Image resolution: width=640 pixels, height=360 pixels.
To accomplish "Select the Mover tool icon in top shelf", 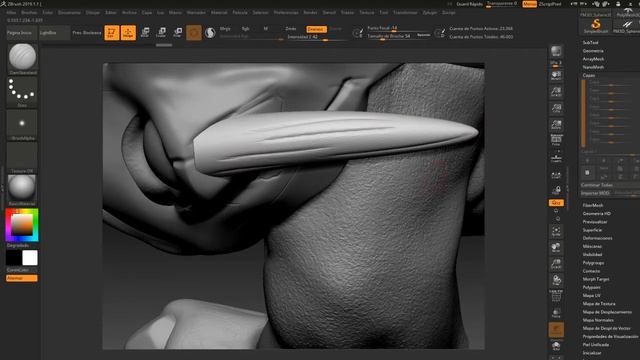I will (145, 33).
